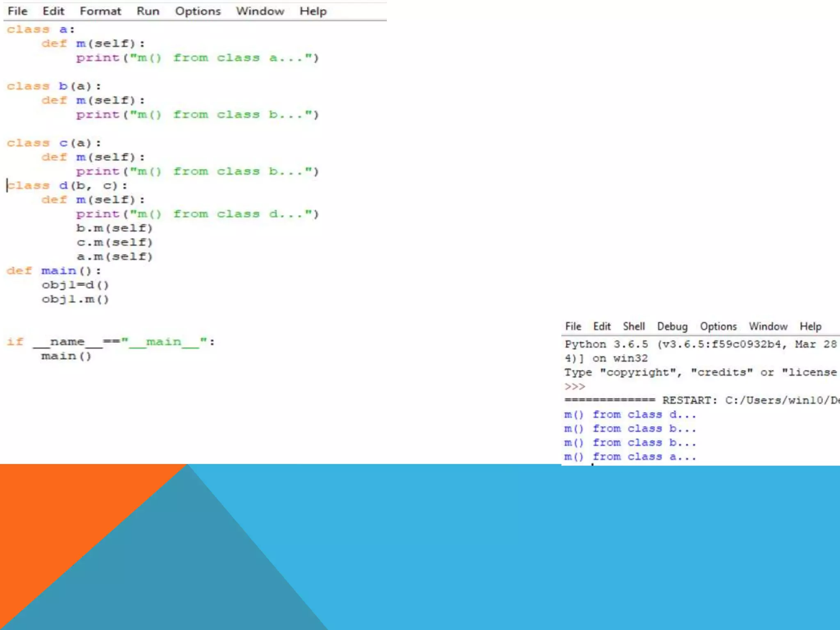This screenshot has height=630, width=840.
Task: Open the shell window's Options menu
Action: (718, 326)
